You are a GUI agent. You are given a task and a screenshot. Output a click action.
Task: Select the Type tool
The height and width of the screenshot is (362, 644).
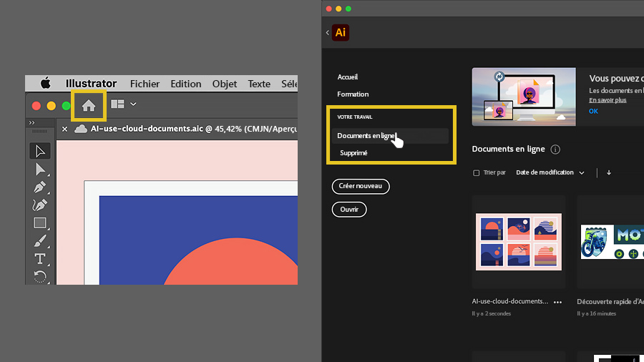40,258
